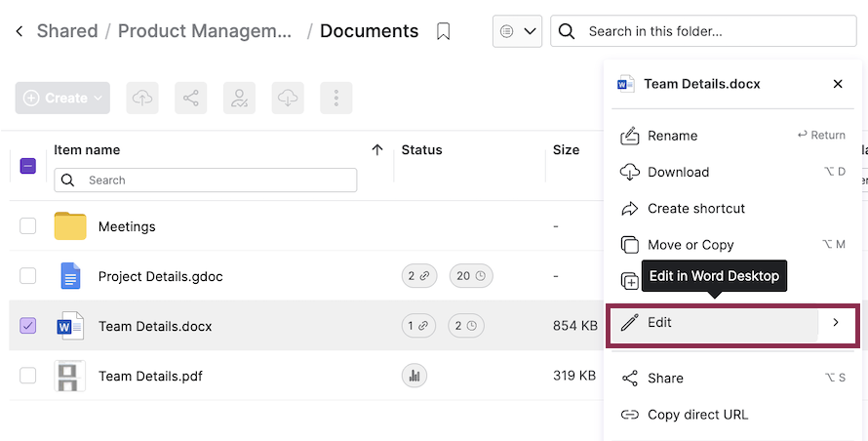Expand the Edit submenu arrow
The width and height of the screenshot is (868, 441).
(836, 323)
